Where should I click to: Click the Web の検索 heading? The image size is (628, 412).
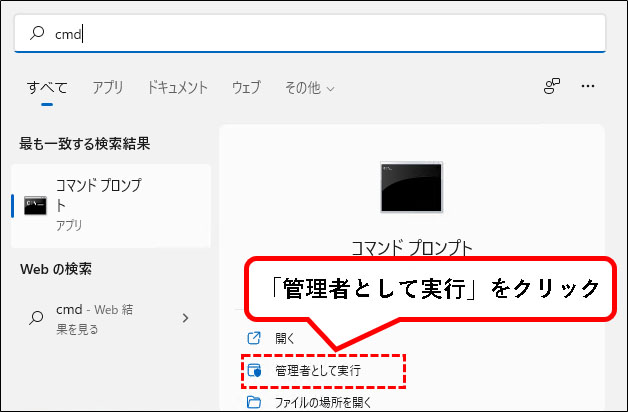pyautogui.click(x=56, y=269)
